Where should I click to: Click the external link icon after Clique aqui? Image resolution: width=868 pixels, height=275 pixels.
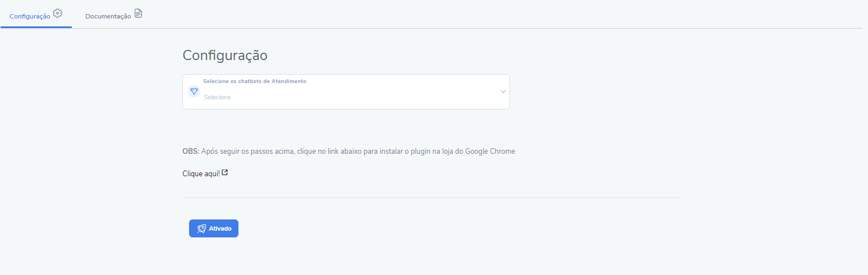point(225,173)
